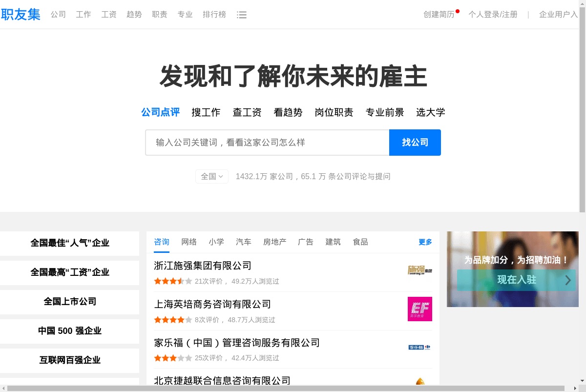Select the 广告 industry tab
Screen dimensions: 586x392
point(306,242)
